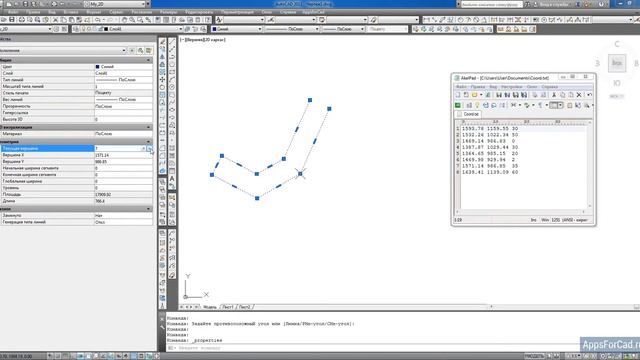Click the Quick Select icon in Properties palette
The height and width of the screenshot is (360, 640).
[149, 50]
